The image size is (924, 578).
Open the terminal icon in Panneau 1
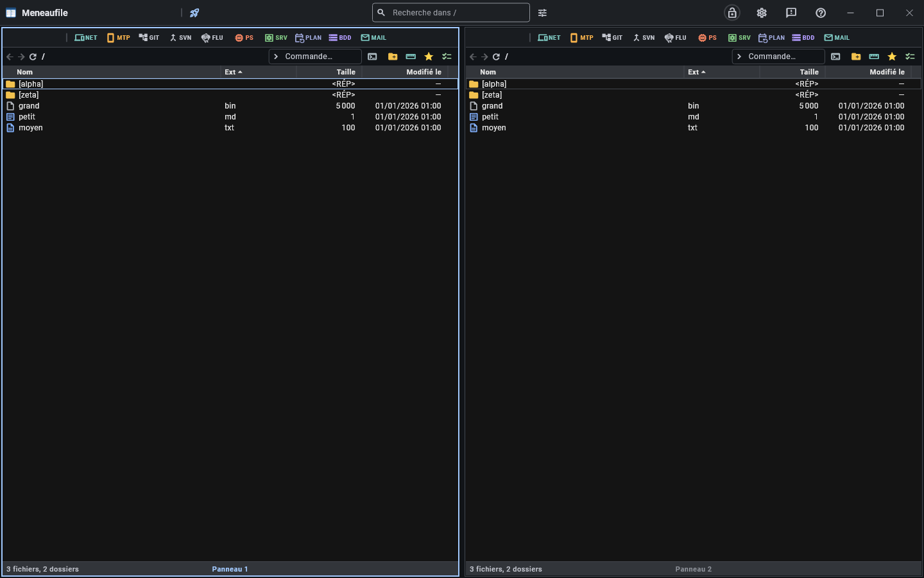click(x=372, y=57)
